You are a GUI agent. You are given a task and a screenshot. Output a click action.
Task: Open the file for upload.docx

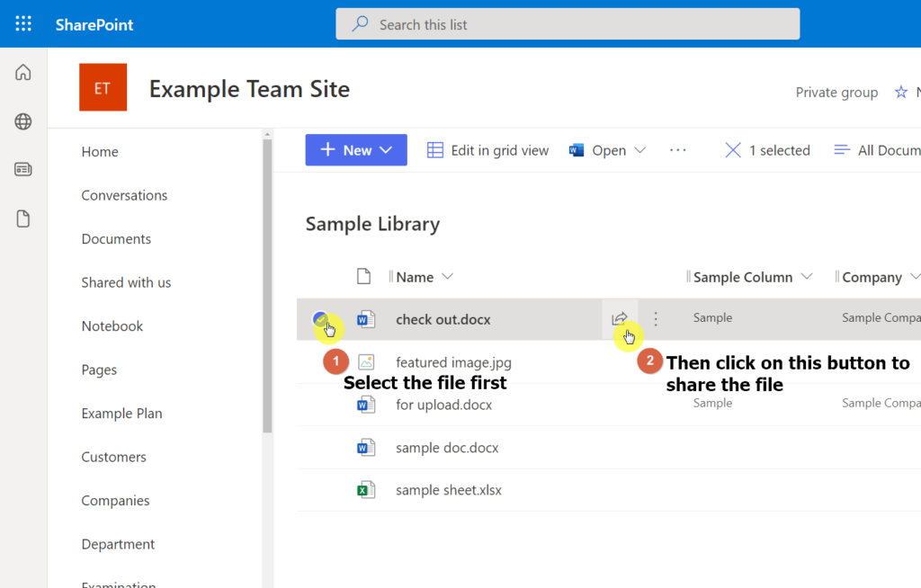(x=443, y=405)
